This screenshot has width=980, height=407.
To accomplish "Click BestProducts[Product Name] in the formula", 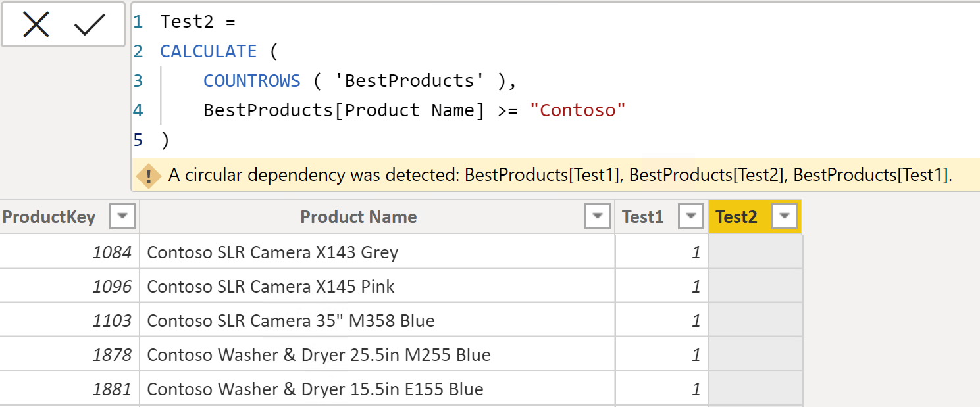I will pos(344,110).
